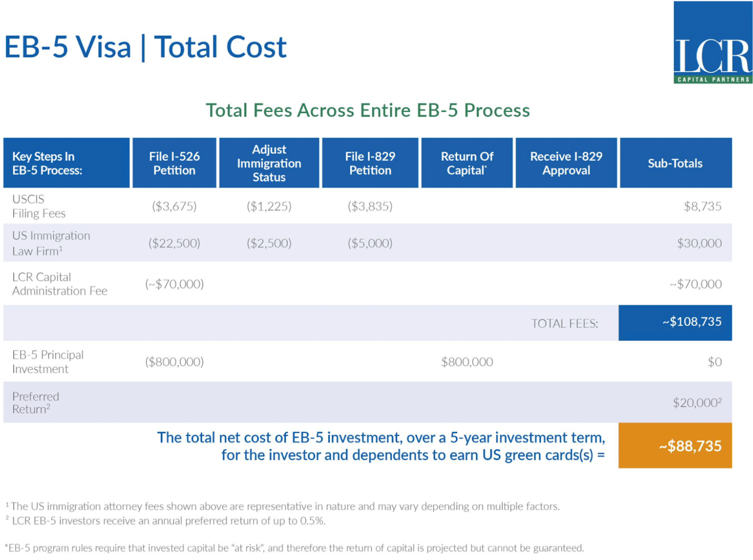
Task: Select the 'Total Fees Across Entire EB-5 Process' heading
Action: 368,110
